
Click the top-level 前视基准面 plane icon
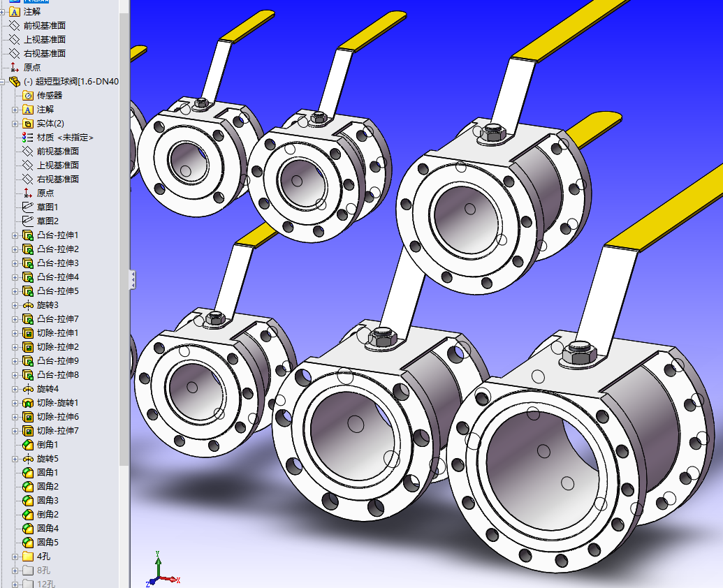click(x=15, y=25)
